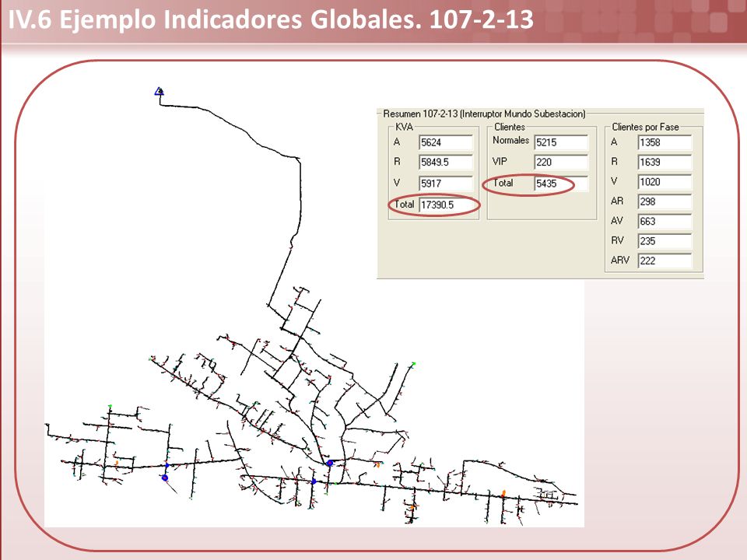This screenshot has height=560, width=747.
Task: Click the RV phase field 235
Action: tap(665, 241)
